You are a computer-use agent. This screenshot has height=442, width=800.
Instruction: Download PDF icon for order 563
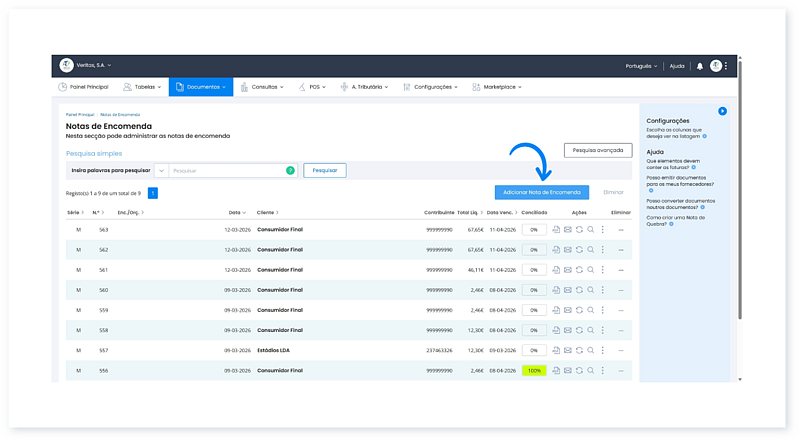click(x=556, y=230)
